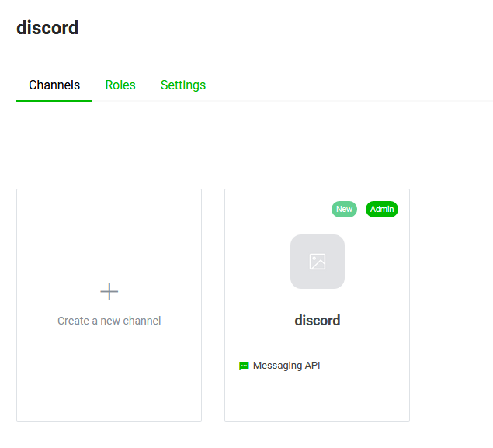This screenshot has width=493, height=448.
Task: Click the green Messaging API chat icon
Action: click(244, 366)
